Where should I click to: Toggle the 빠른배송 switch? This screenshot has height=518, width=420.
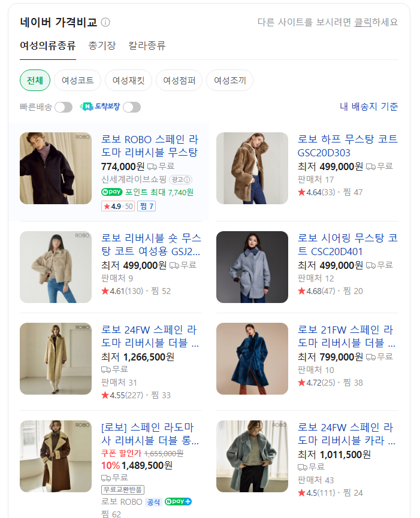pyautogui.click(x=64, y=107)
